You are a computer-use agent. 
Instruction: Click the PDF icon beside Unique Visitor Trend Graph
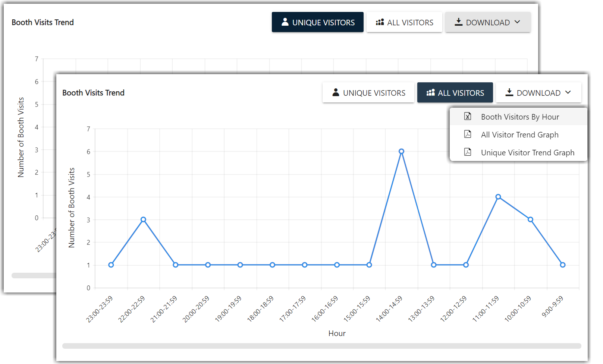click(468, 152)
